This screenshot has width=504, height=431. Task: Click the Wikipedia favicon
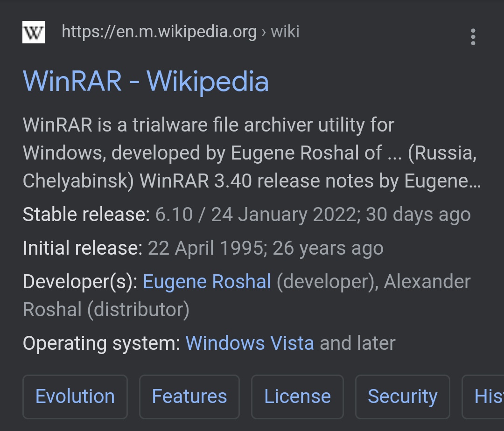34,32
